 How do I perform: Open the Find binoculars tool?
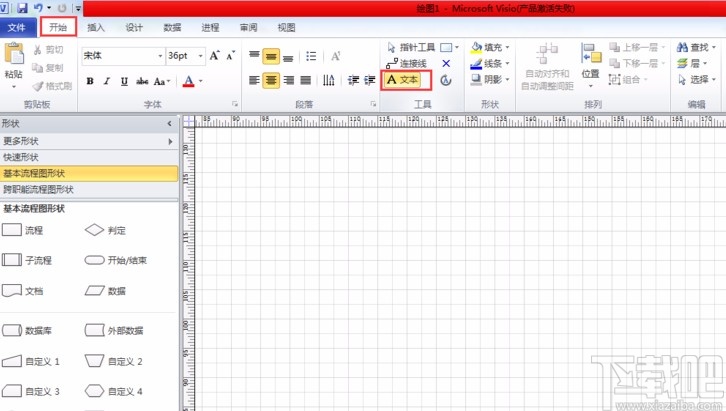696,47
